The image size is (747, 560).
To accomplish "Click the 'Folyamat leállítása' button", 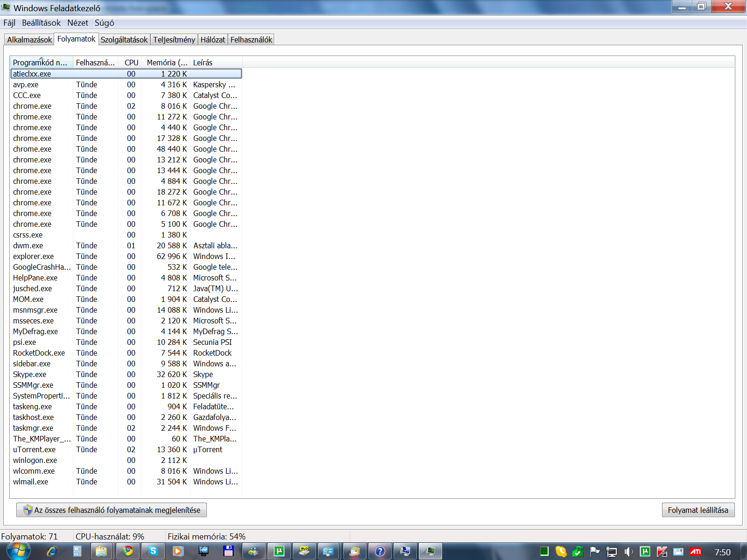I will tap(698, 510).
